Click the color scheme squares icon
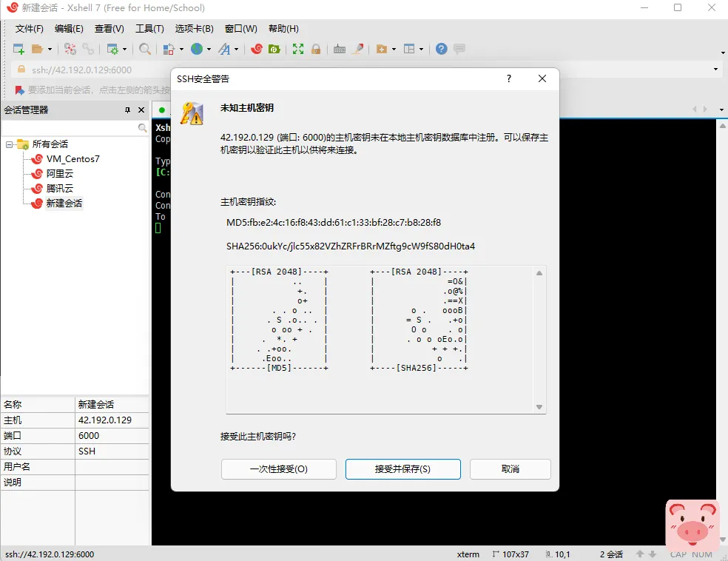728x561 pixels. pos(169,49)
